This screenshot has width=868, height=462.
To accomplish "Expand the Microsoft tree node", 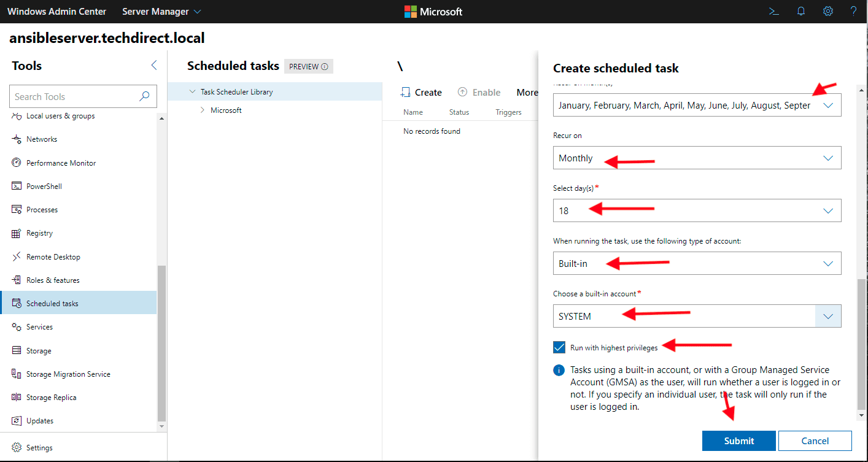I will point(203,110).
